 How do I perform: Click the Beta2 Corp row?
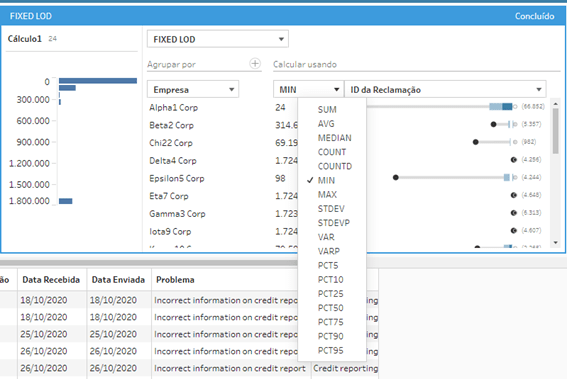(x=171, y=125)
